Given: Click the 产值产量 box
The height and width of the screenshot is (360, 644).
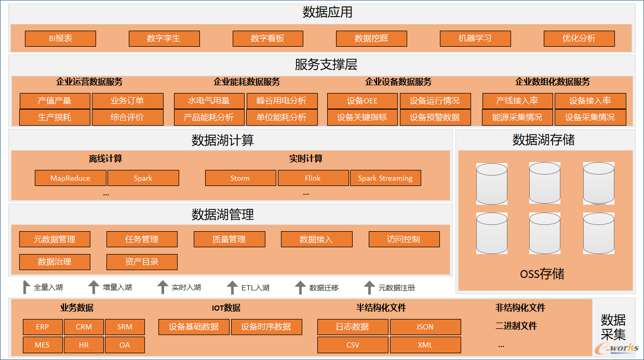Looking at the screenshot, I should click(55, 101).
